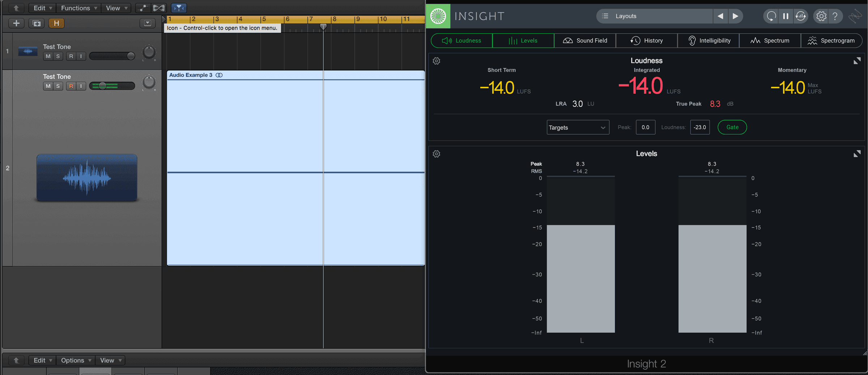Click the Insight waveform analysis icon
Image resolution: width=868 pixels, height=375 pixels.
[801, 16]
